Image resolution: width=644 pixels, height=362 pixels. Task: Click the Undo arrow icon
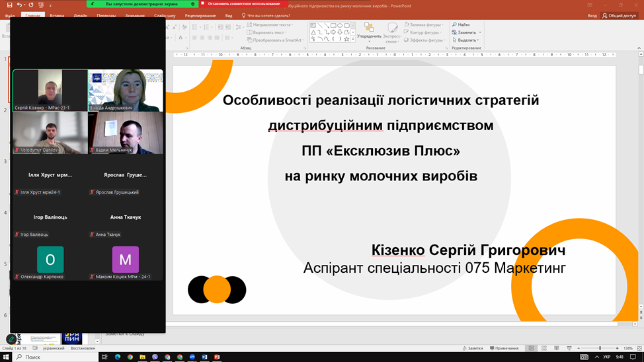pos(19,5)
